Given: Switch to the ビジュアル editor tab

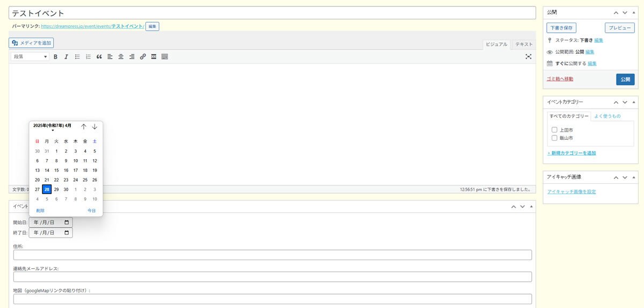Looking at the screenshot, I should pos(496,45).
